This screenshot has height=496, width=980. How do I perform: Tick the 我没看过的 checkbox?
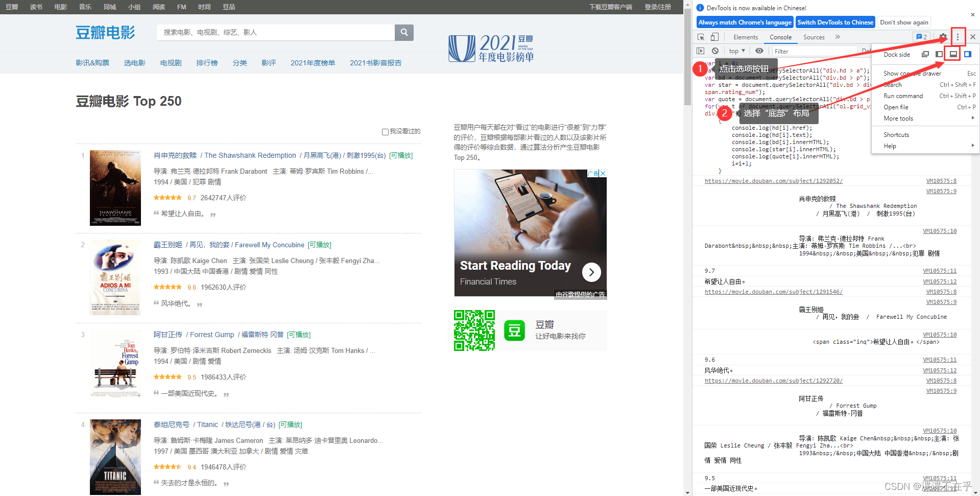[x=385, y=132]
